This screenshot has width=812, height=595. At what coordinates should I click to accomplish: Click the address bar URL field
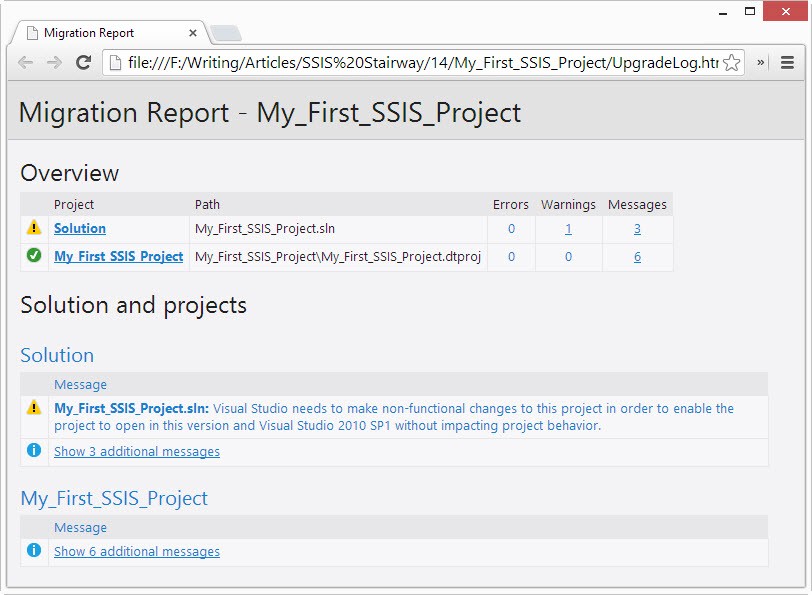click(420, 63)
